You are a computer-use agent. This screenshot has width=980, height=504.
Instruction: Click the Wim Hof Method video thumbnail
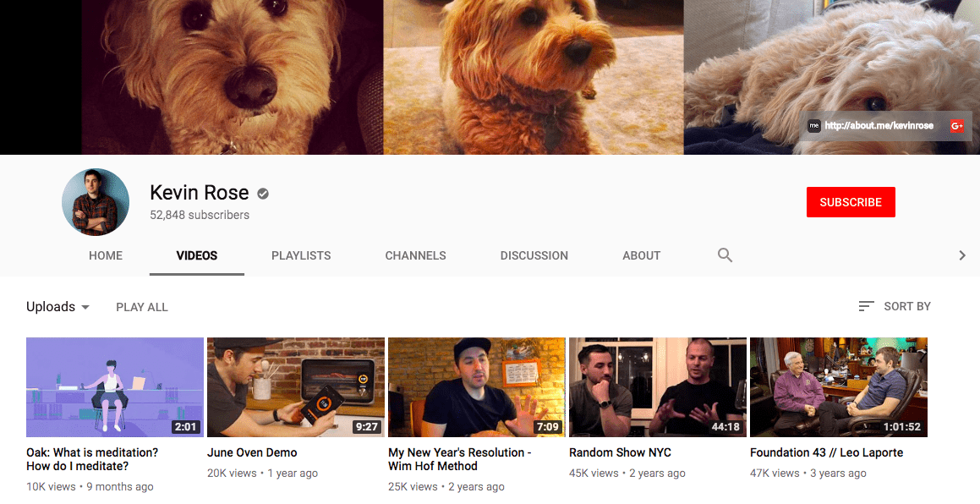[477, 387]
